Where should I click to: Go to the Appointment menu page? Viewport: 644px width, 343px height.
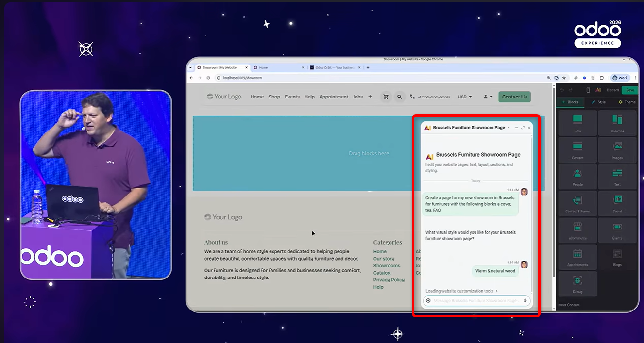coord(334,97)
